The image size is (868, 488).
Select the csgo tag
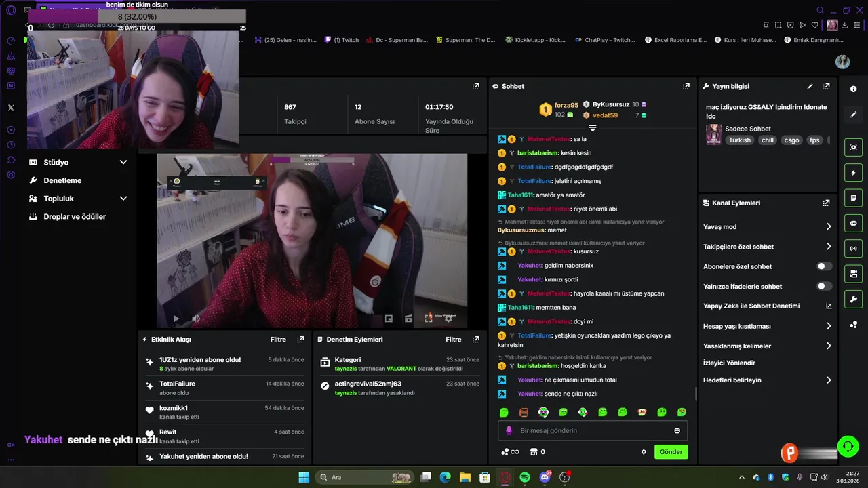(791, 140)
